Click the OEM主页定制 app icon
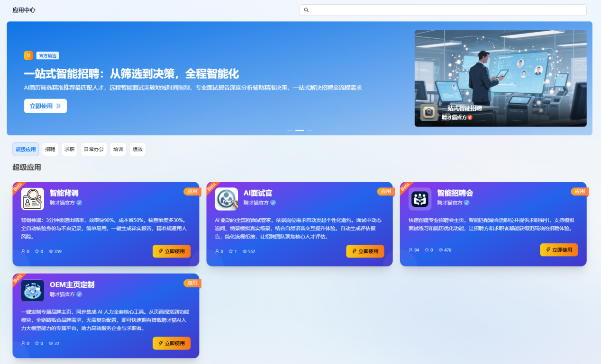Viewport: 601px width, 364px height. point(33,290)
